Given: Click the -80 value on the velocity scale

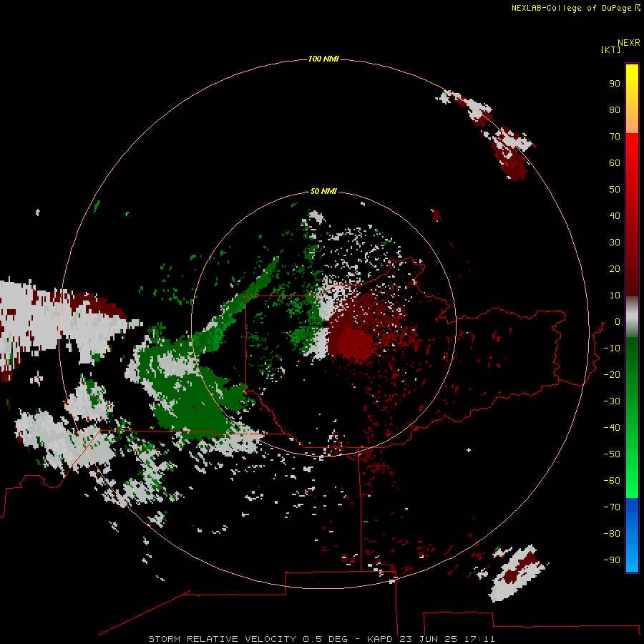Looking at the screenshot, I should (x=612, y=534).
